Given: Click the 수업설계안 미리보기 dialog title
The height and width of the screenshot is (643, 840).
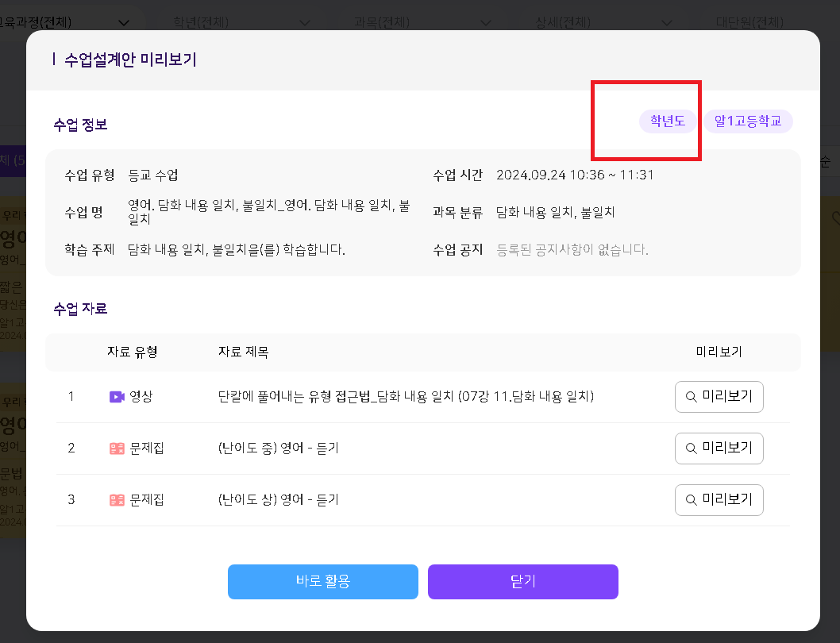Looking at the screenshot, I should click(x=130, y=60).
